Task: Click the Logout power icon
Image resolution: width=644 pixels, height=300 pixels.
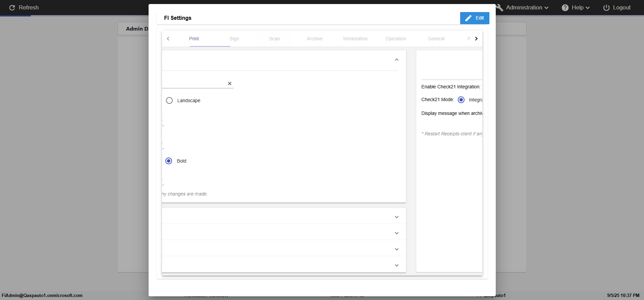Action: pos(606,8)
